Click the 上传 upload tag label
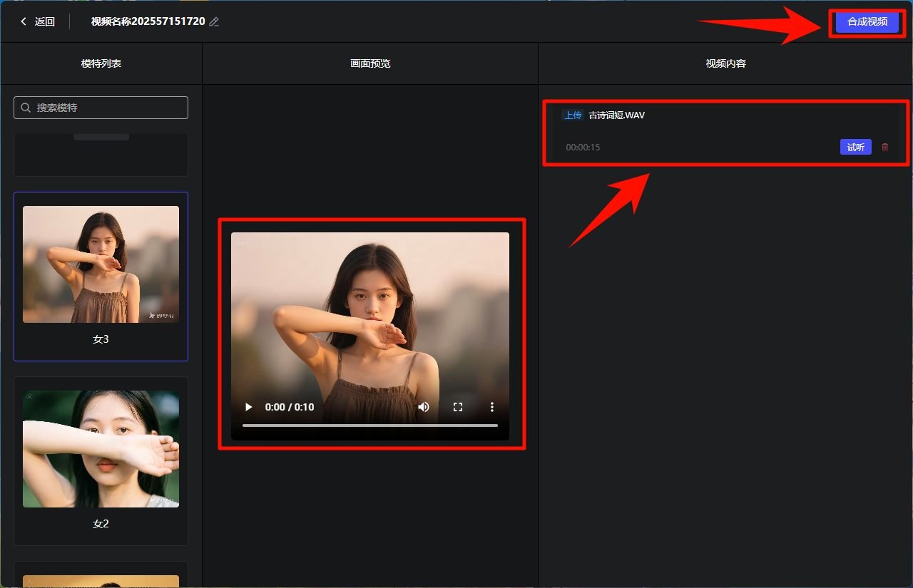913x588 pixels. (572, 115)
